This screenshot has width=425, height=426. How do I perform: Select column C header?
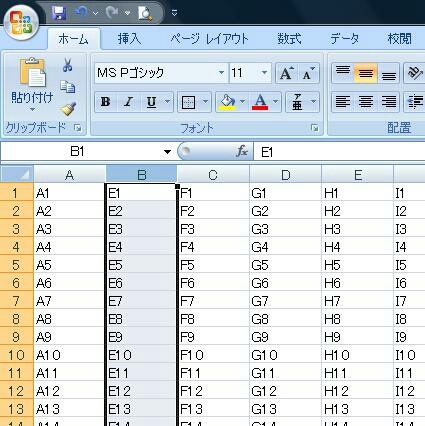213,175
